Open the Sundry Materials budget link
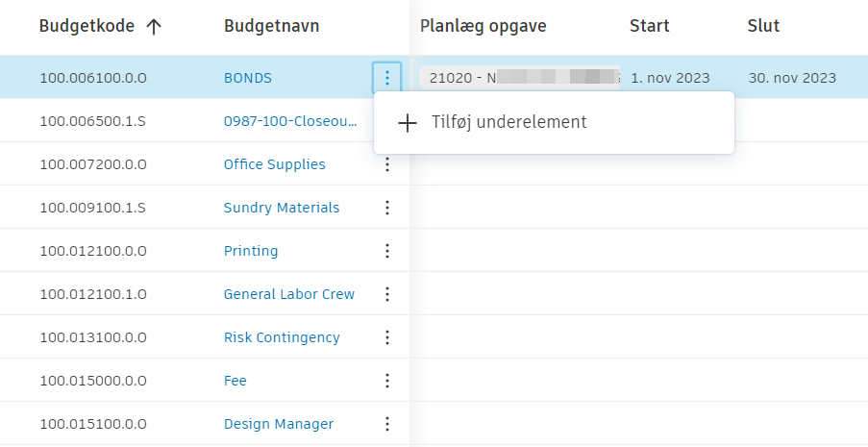This screenshot has width=868, height=447. pyautogui.click(x=281, y=208)
